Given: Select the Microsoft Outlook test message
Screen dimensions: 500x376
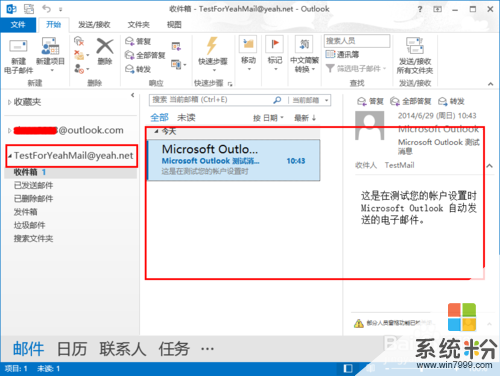Looking at the screenshot, I should coord(233,160).
